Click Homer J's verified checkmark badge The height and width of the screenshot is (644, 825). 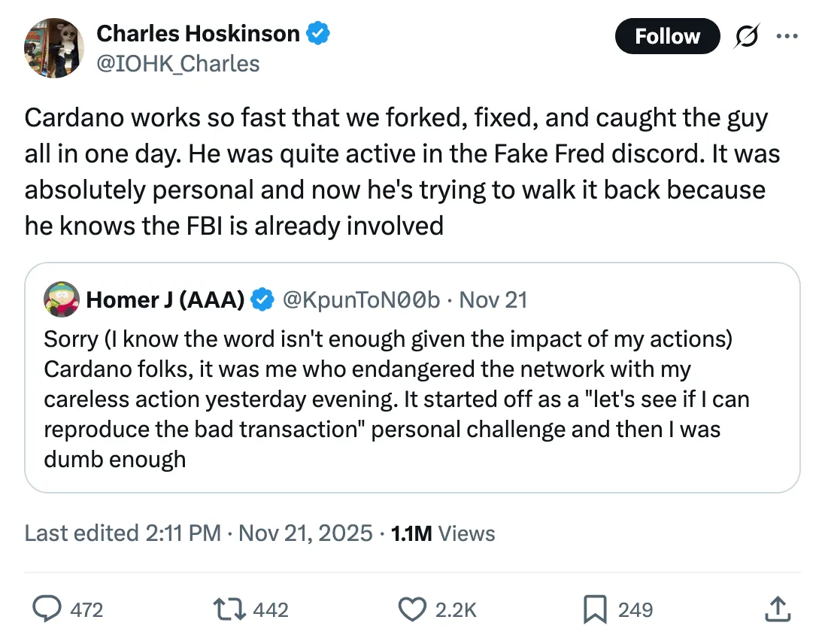(x=262, y=299)
